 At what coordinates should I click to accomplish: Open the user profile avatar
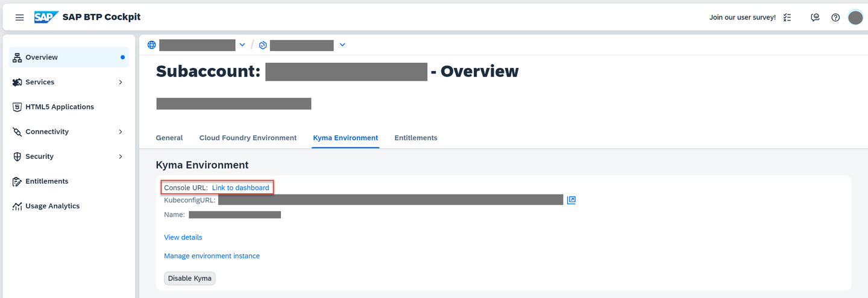[x=855, y=17]
